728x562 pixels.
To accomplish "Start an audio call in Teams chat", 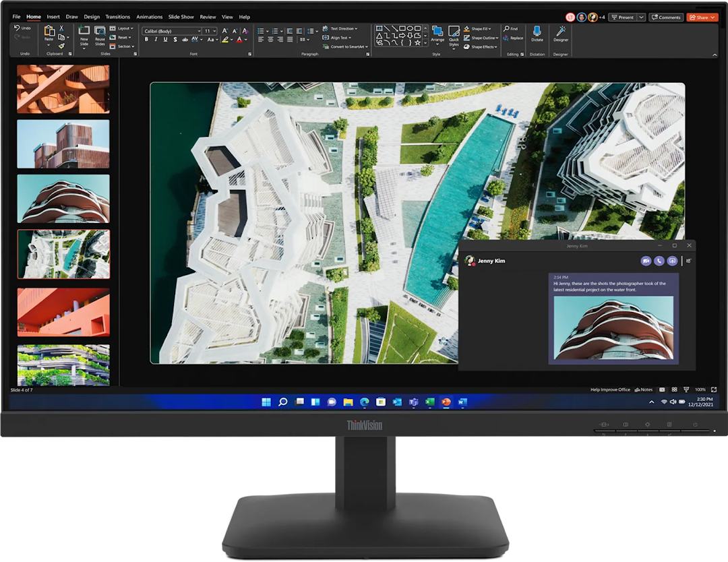I will (659, 261).
